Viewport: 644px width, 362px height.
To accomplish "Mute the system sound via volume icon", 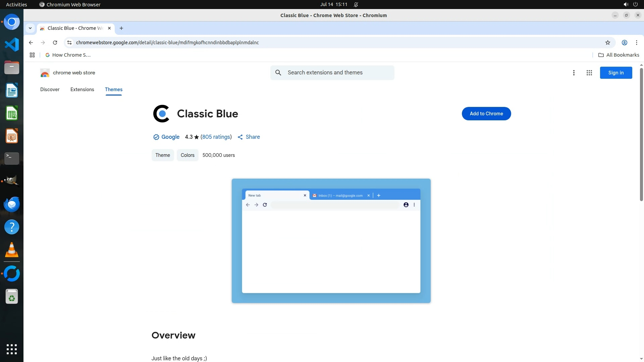I will tap(626, 4).
